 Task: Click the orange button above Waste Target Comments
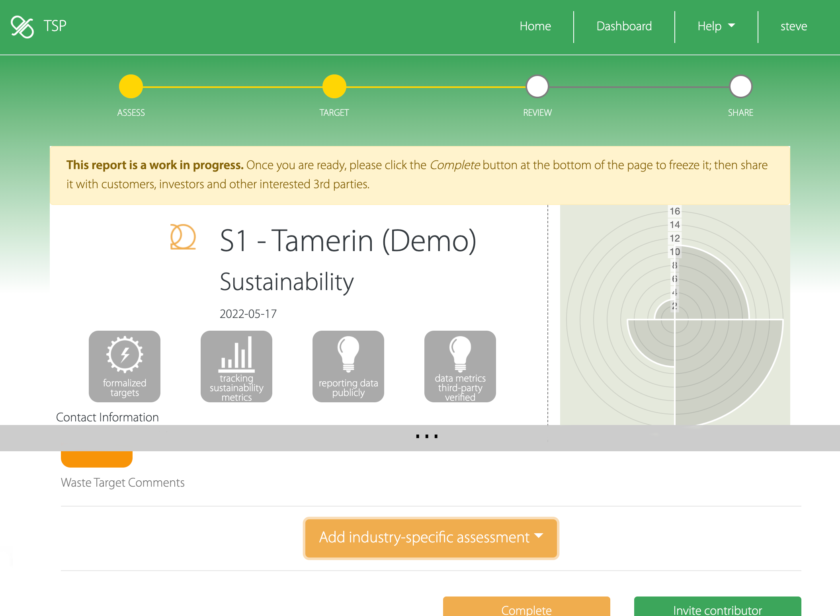[97, 459]
